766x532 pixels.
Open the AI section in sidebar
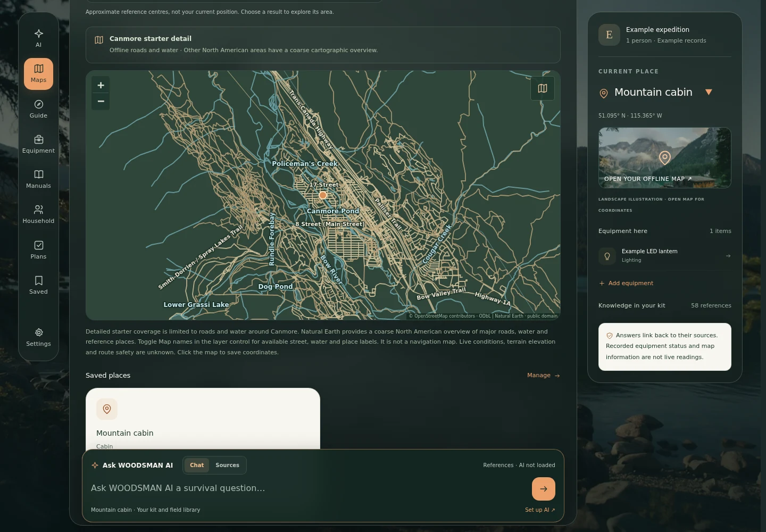38,38
